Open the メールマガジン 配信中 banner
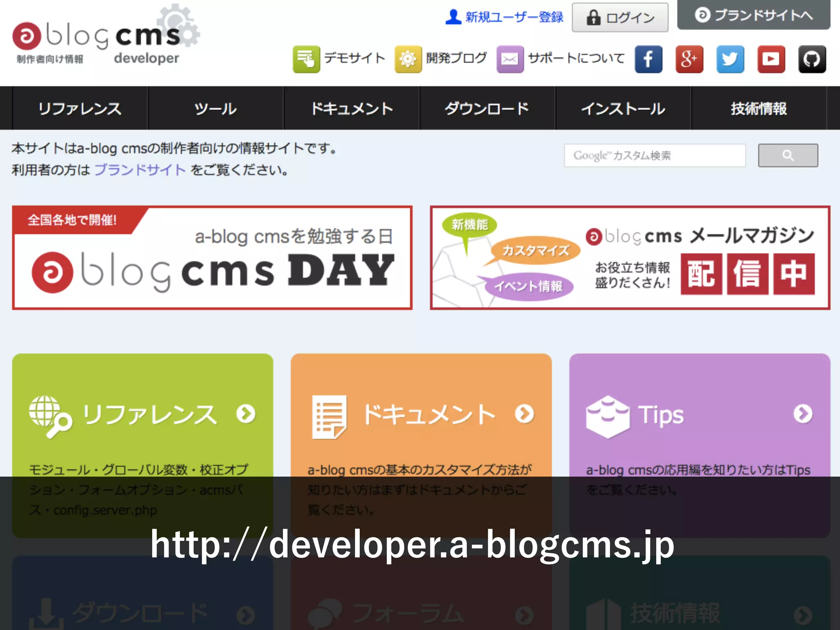 630,258
